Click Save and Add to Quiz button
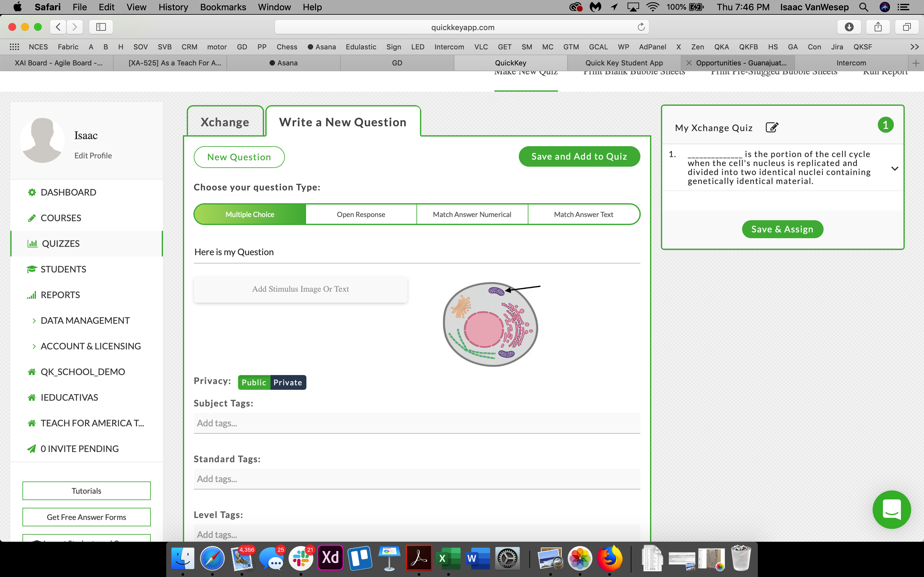 (579, 156)
